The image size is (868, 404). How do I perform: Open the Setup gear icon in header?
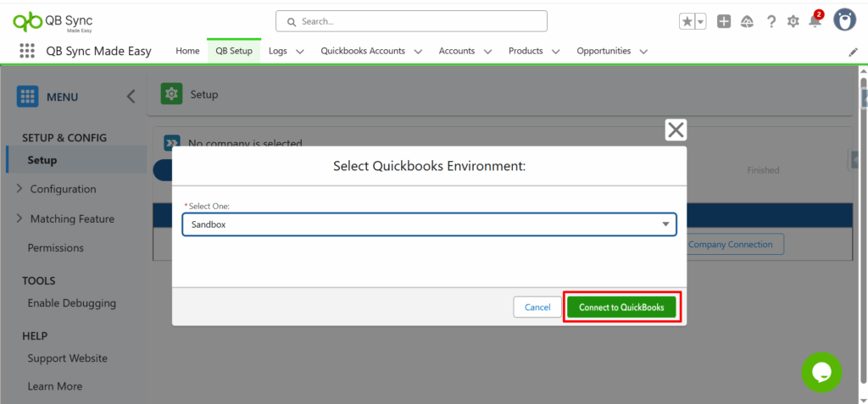[x=793, y=21]
